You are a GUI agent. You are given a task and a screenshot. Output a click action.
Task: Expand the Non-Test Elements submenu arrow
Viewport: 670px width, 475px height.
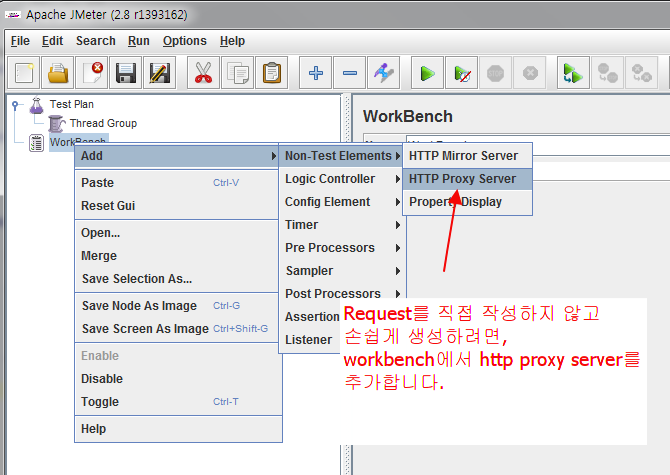[398, 156]
